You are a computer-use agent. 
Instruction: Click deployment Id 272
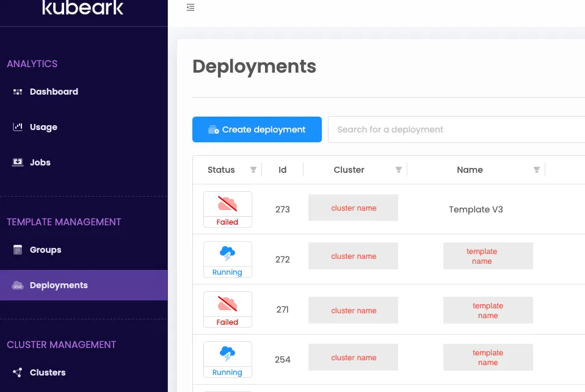coord(283,260)
